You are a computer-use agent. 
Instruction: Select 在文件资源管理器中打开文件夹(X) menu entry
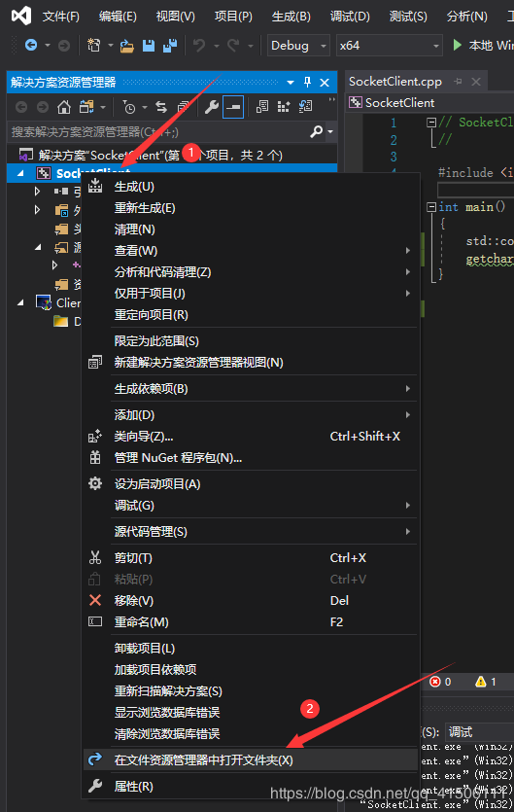(250, 759)
